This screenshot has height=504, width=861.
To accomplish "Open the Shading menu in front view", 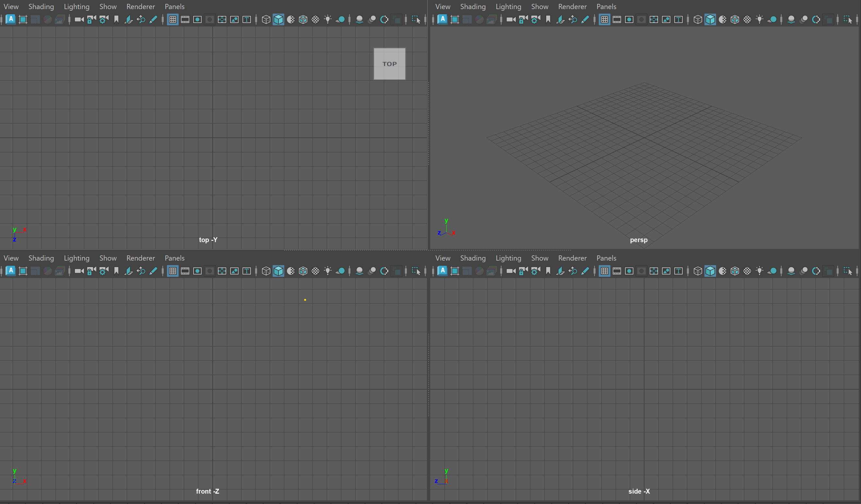I will tap(41, 258).
